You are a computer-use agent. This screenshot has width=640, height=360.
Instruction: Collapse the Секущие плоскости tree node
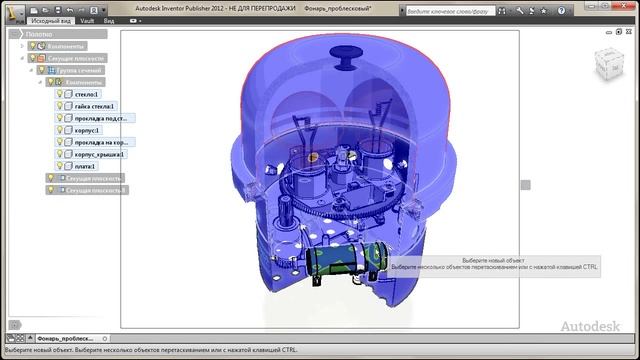22,58
